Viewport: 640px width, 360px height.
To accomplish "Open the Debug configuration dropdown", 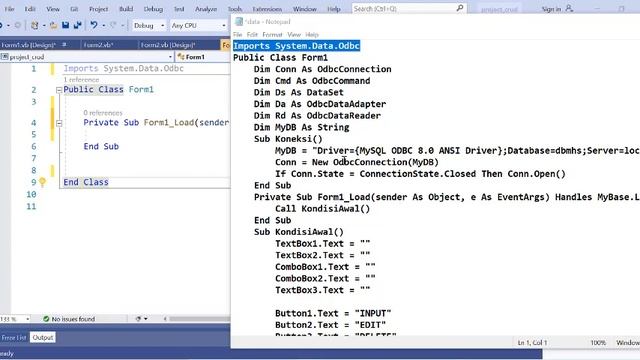I will coord(149,25).
